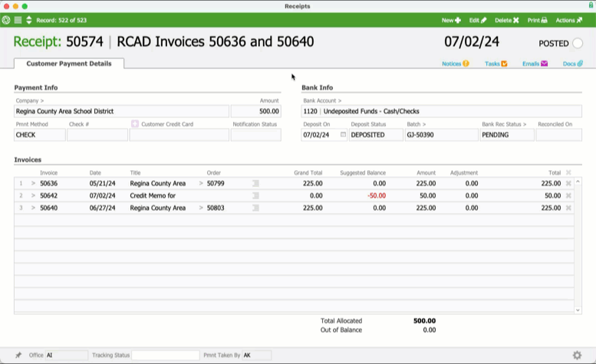Image resolution: width=596 pixels, height=364 pixels.
Task: Click the Pmnt Taken By field AK
Action: tap(256, 356)
